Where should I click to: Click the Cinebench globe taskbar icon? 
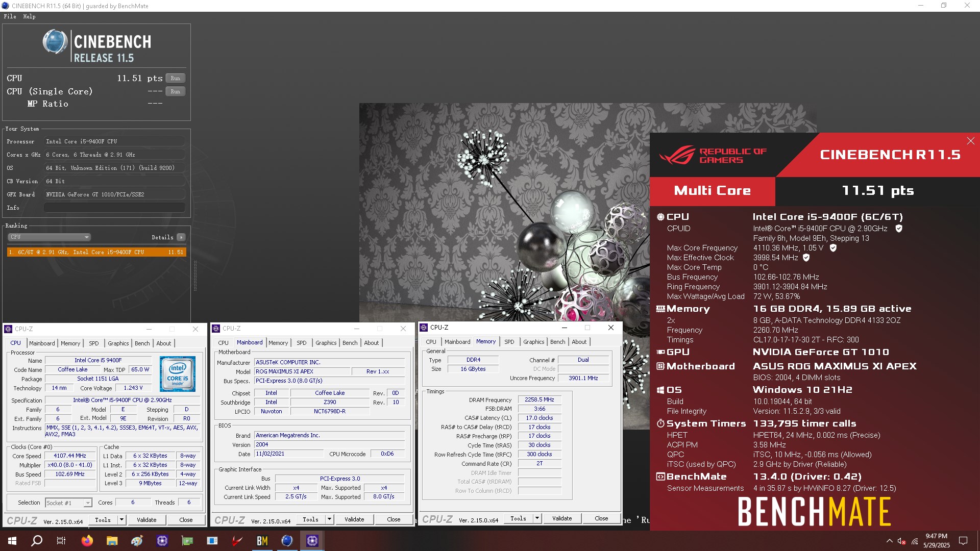click(x=287, y=541)
